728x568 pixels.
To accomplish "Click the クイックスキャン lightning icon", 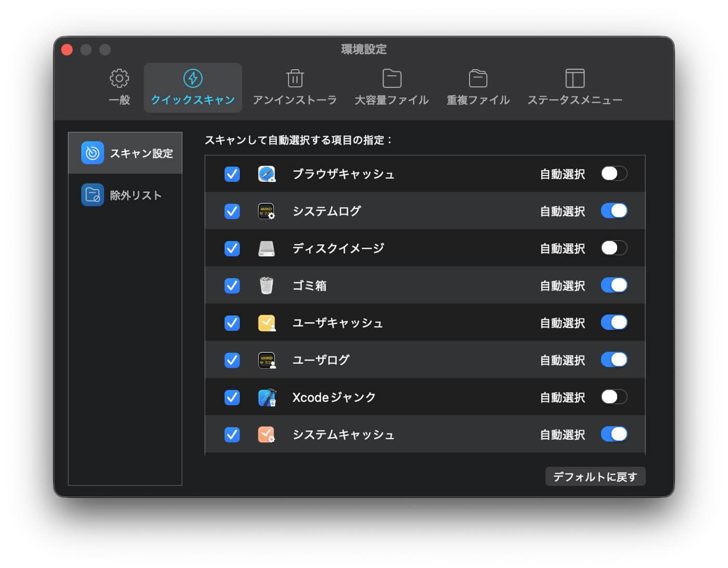I will 193,78.
